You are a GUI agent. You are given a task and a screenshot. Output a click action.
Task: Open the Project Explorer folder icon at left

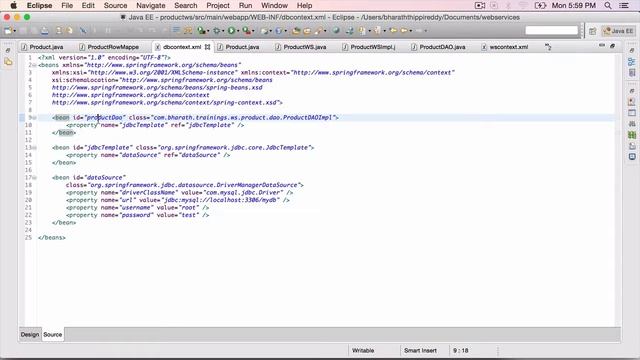pyautogui.click(x=8, y=62)
